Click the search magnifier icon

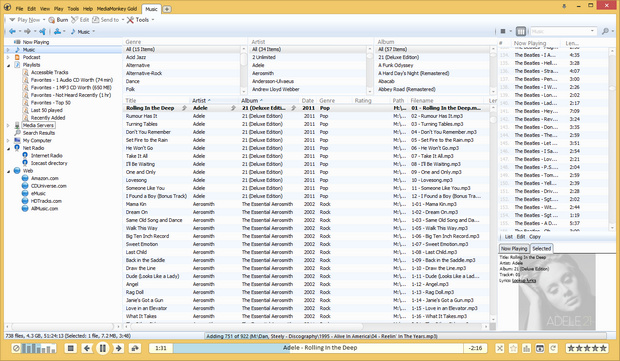[605, 31]
